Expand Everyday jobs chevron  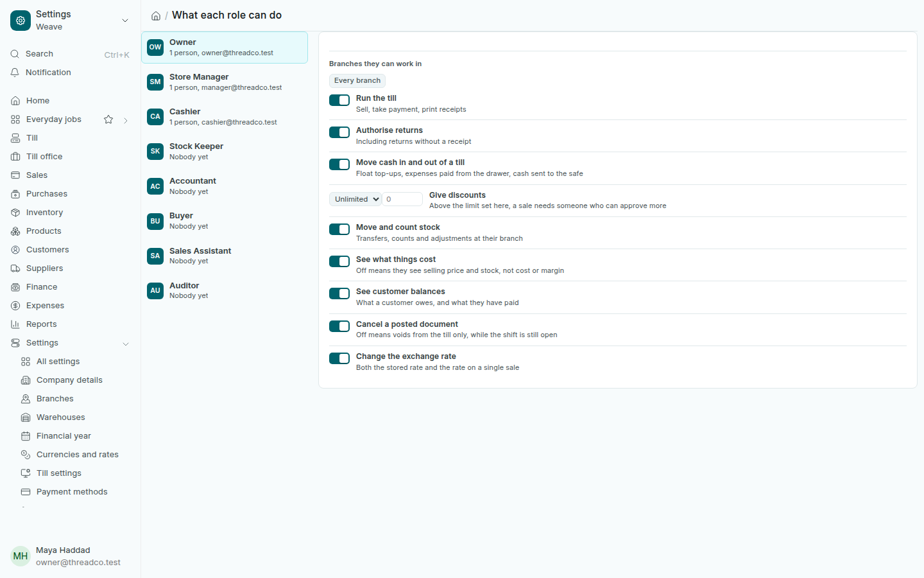pos(126,120)
